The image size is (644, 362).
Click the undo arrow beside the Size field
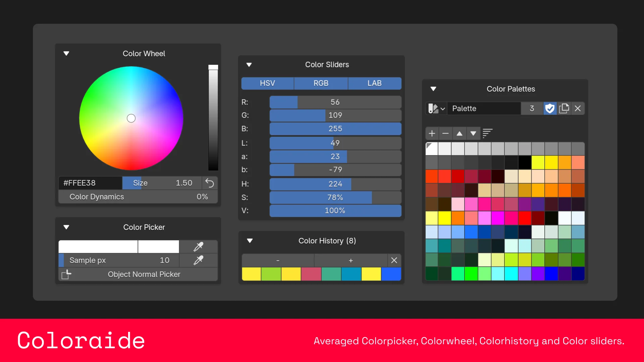(210, 183)
